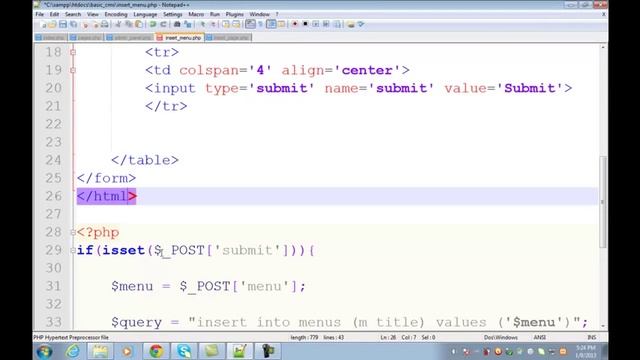Click the Save Recorded Macro icon
This screenshot has width=640, height=360.
coord(337,24)
